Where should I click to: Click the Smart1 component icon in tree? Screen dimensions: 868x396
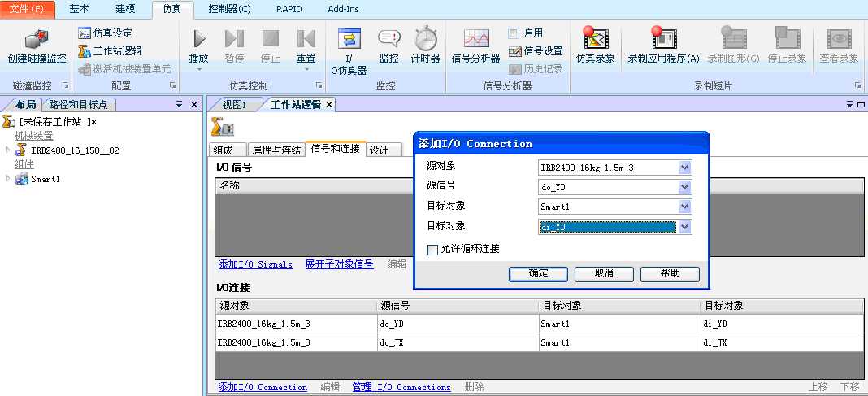(x=22, y=178)
